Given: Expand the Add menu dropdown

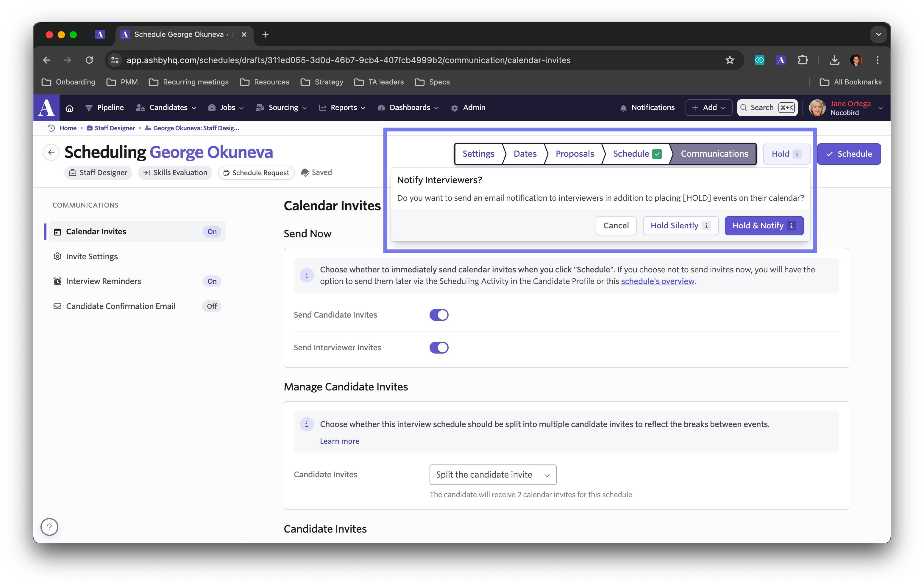Looking at the screenshot, I should (x=709, y=108).
